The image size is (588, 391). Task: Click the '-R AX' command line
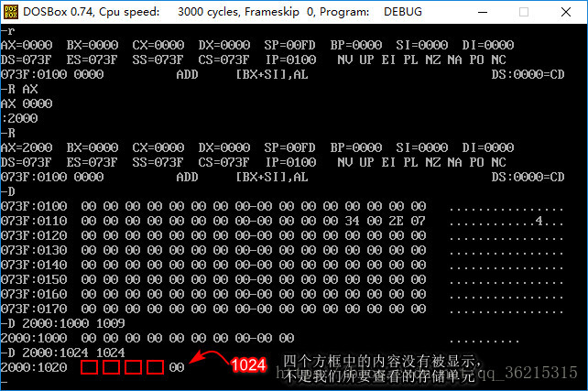[19, 89]
